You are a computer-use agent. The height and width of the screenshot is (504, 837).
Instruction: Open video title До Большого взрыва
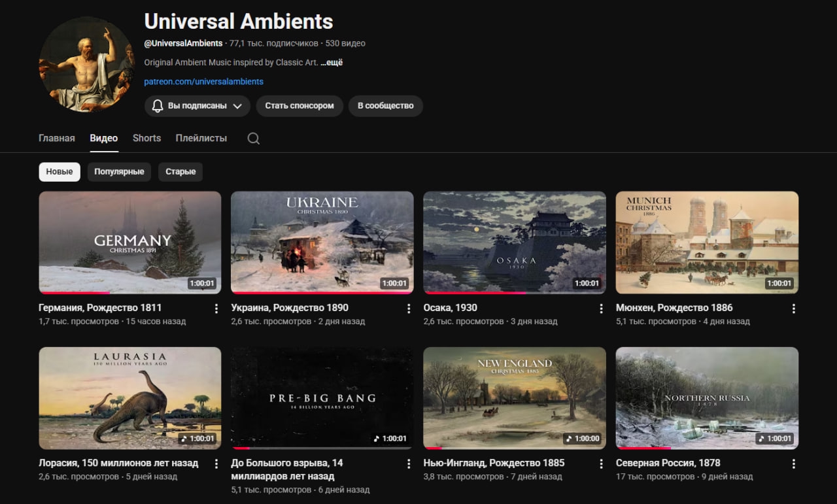pyautogui.click(x=287, y=469)
